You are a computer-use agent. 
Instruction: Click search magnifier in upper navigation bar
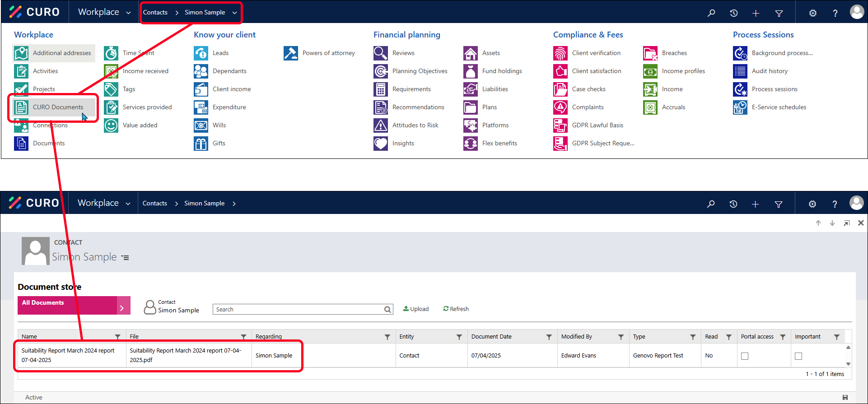711,13
